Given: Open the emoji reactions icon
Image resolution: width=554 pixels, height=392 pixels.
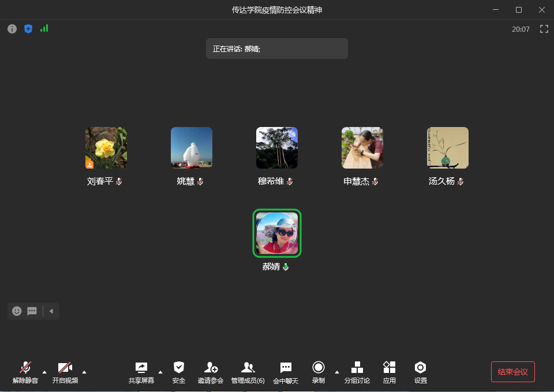Looking at the screenshot, I should pyautogui.click(x=17, y=311).
